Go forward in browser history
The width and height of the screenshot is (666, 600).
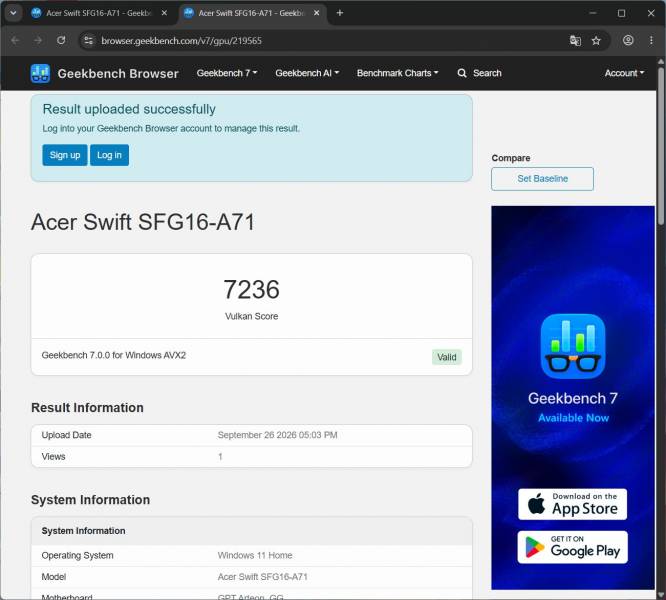[38, 40]
